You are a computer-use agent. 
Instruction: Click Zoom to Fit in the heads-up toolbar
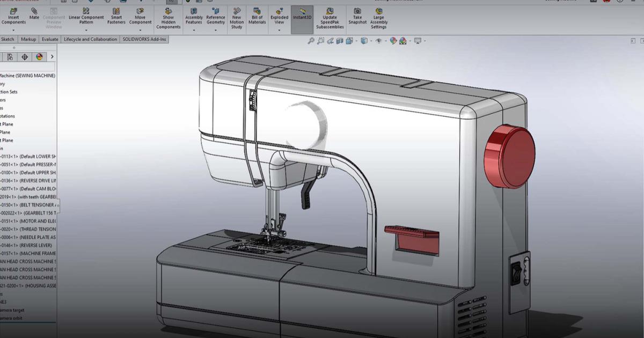click(x=312, y=41)
